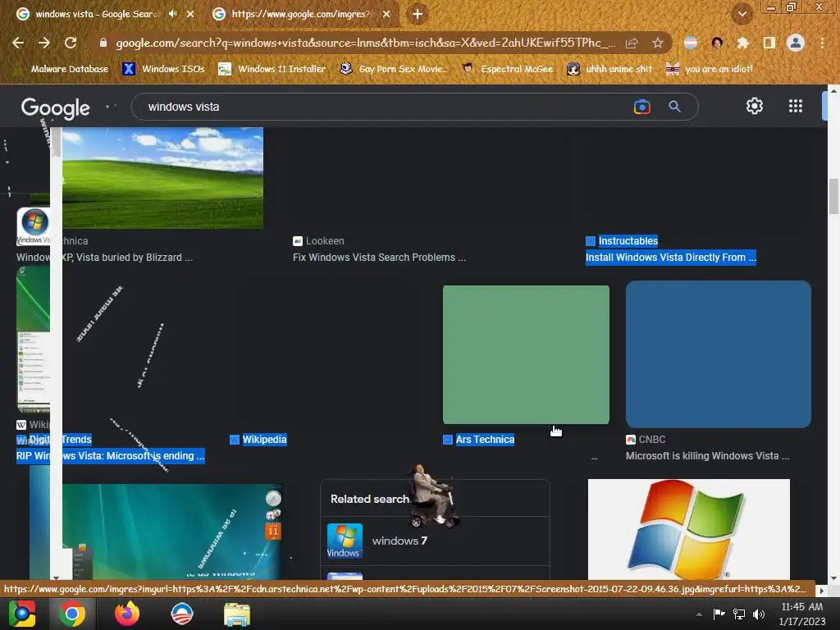Open the Extensions puzzle icon
The height and width of the screenshot is (630, 840).
click(742, 43)
